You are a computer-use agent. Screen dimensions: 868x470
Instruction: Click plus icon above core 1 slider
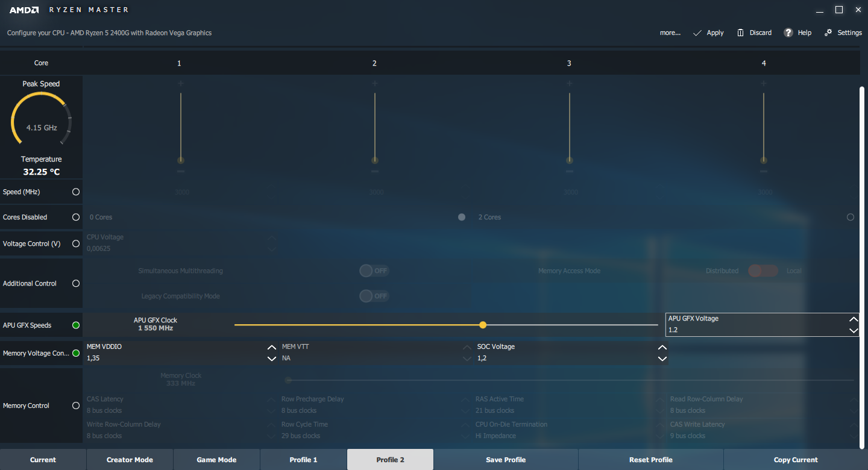click(x=180, y=83)
